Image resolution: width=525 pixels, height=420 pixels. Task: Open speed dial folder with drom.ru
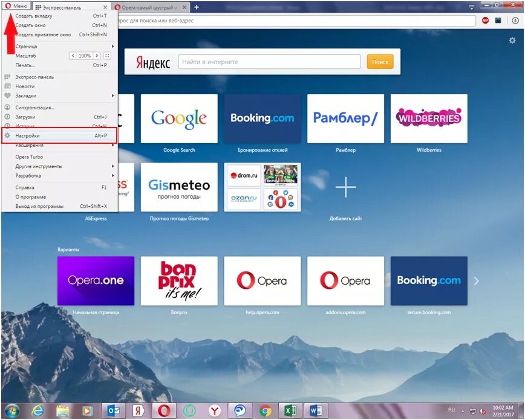262,187
